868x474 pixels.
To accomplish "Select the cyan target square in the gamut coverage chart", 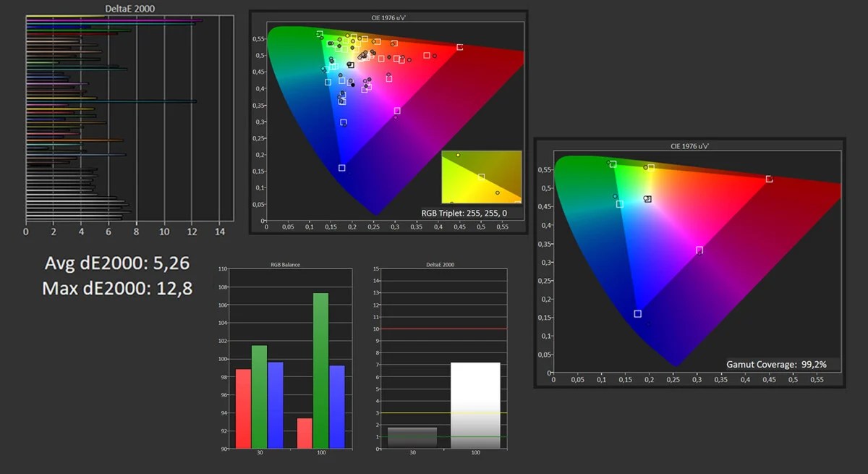I will (619, 204).
